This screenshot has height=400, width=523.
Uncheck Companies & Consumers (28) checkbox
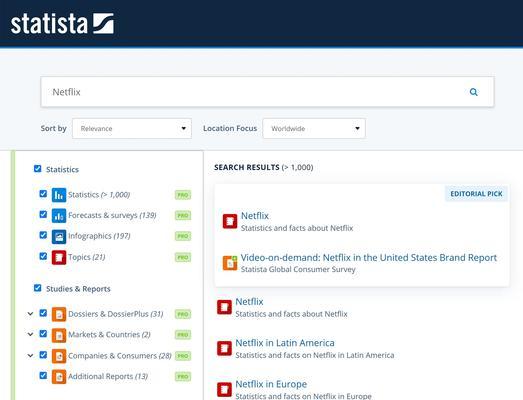[43, 355]
